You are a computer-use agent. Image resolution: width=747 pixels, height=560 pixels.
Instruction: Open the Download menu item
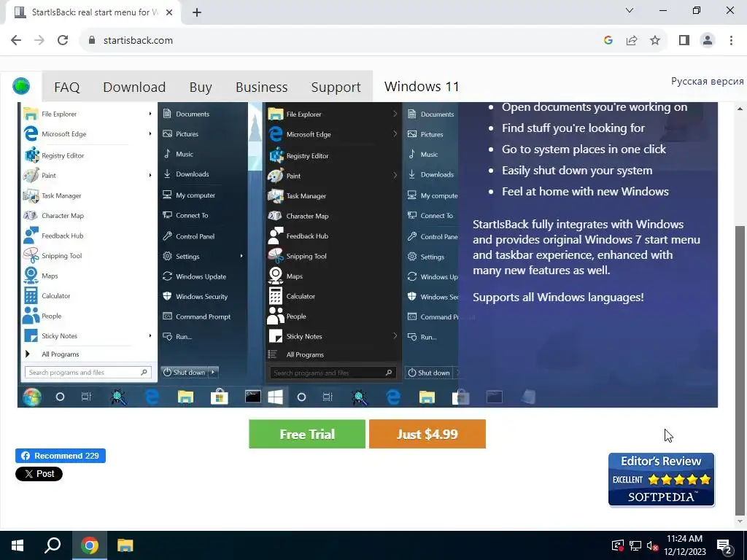pyautogui.click(x=134, y=87)
